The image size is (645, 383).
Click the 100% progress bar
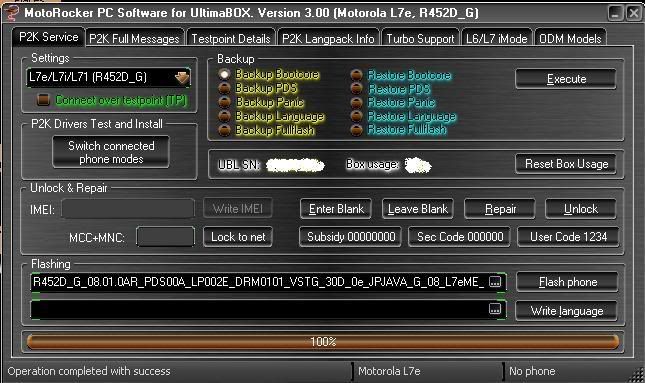pos(323,342)
